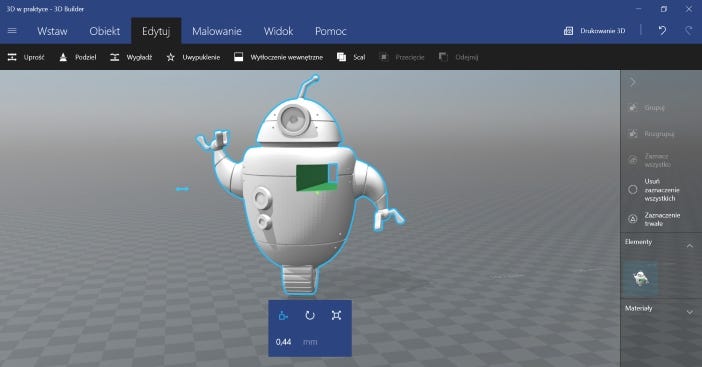Open the hamburger menu
This screenshot has width=702, height=367.
pyautogui.click(x=12, y=31)
